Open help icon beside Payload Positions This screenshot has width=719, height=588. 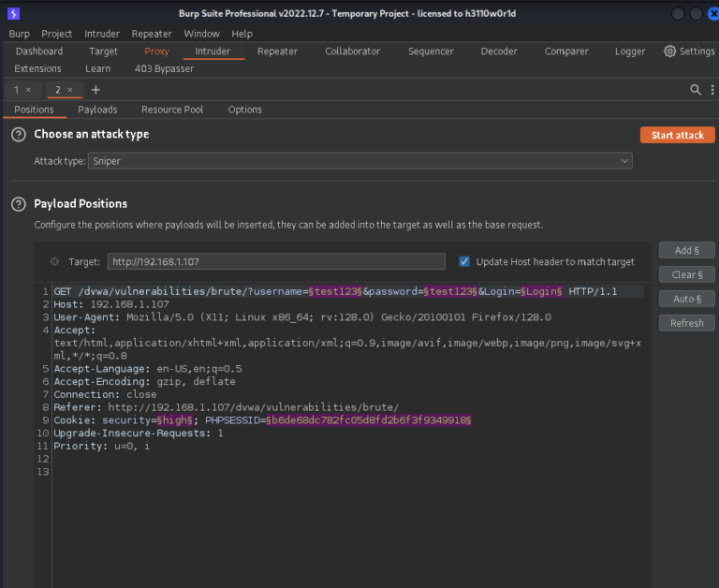click(19, 204)
